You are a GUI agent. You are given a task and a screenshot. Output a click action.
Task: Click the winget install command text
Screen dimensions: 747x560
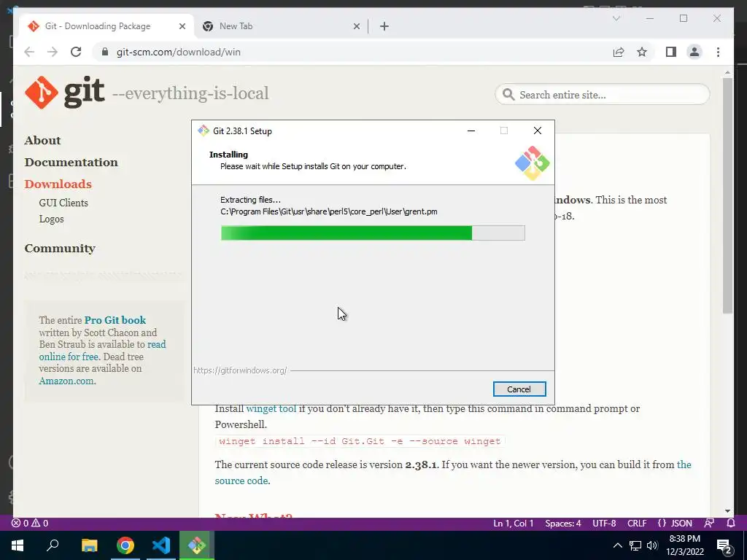pos(360,441)
